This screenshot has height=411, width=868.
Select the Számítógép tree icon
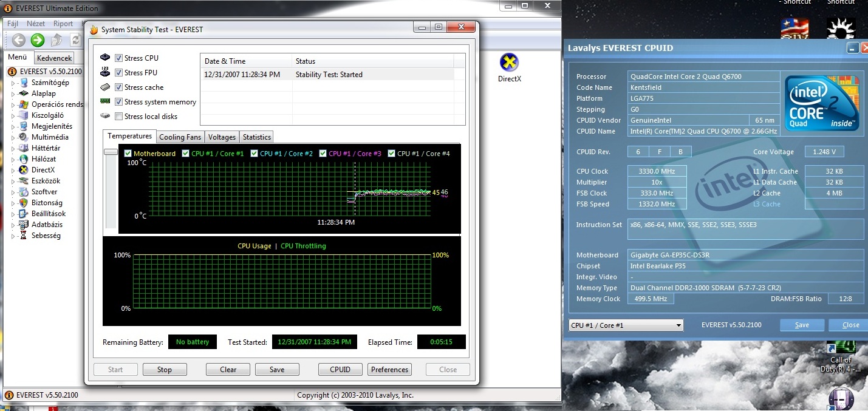tap(24, 83)
